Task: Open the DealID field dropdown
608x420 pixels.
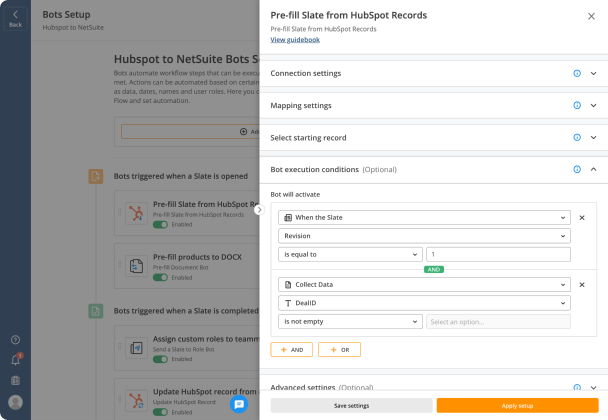Action: pos(424,303)
